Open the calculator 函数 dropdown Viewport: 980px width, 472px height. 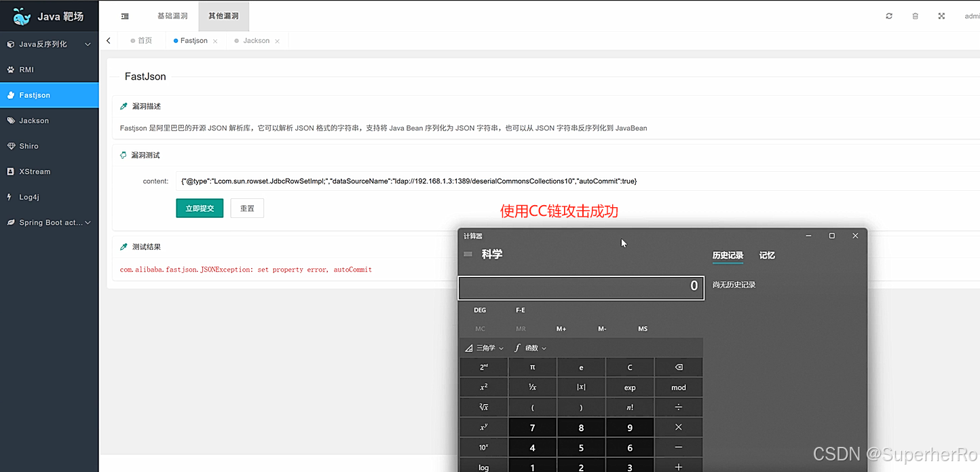531,348
